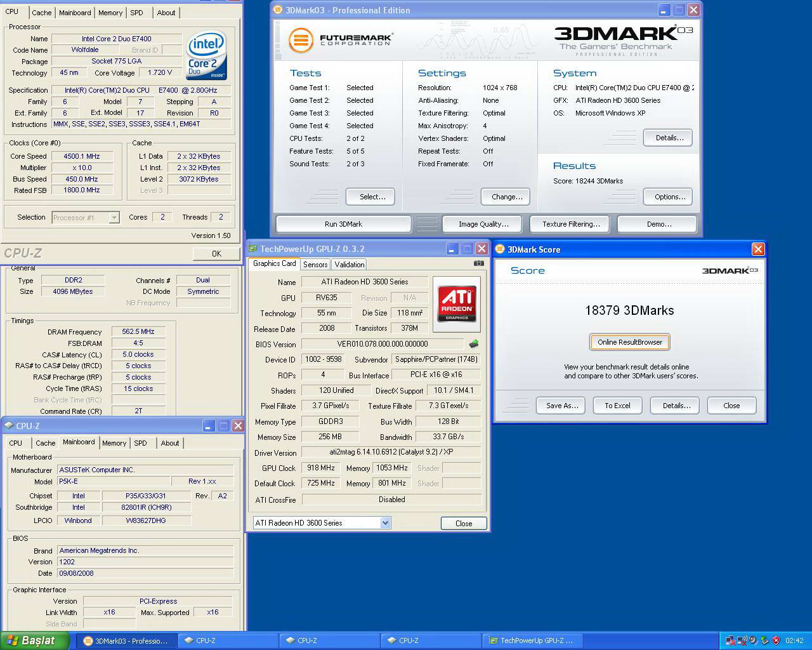Image resolution: width=812 pixels, height=650 pixels.
Task: Click Details in 3DMark Score dialog
Action: pos(676,406)
